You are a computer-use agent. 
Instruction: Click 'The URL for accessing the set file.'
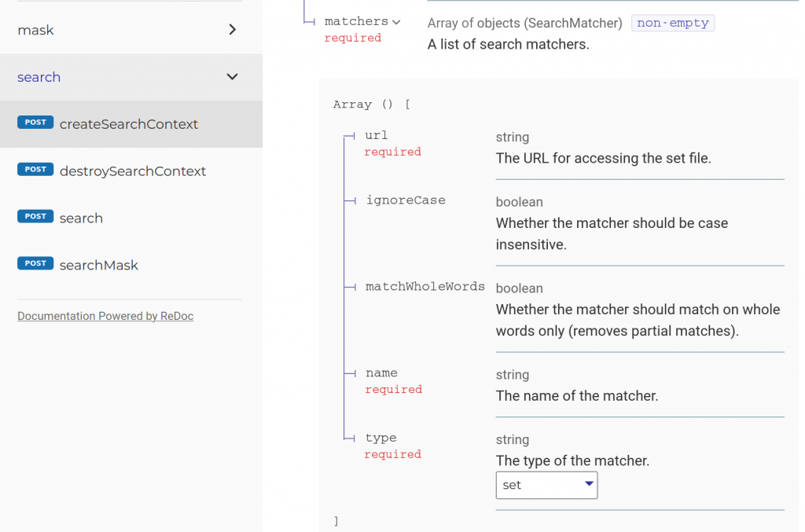pyautogui.click(x=603, y=158)
